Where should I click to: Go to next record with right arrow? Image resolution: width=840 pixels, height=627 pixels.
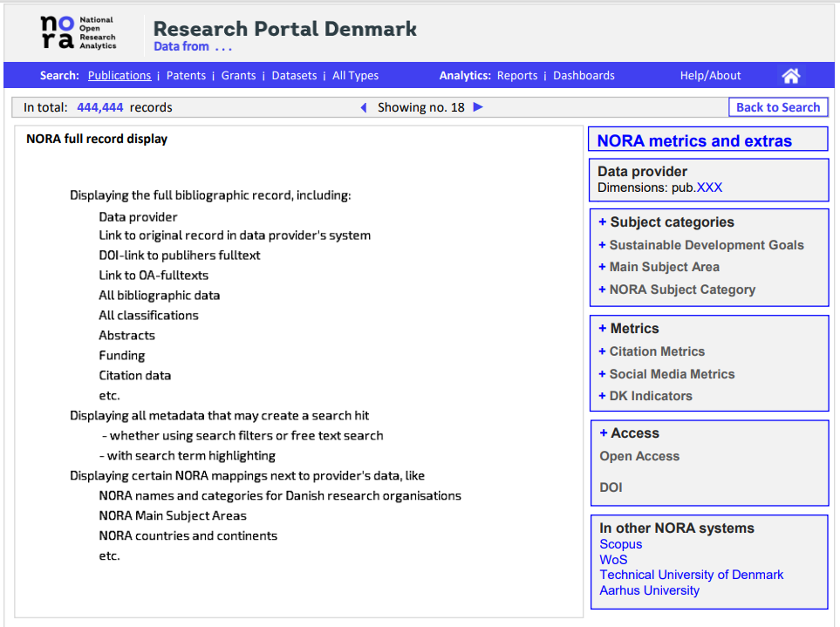[478, 108]
